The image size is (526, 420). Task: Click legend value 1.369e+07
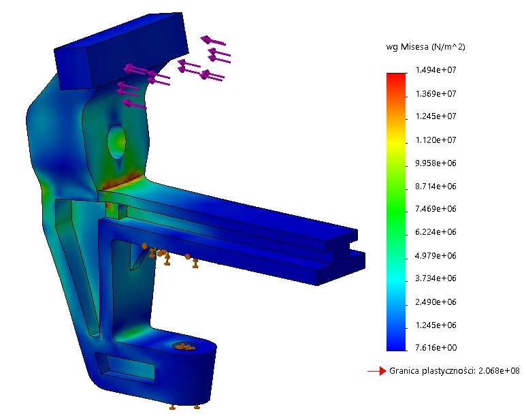point(435,93)
